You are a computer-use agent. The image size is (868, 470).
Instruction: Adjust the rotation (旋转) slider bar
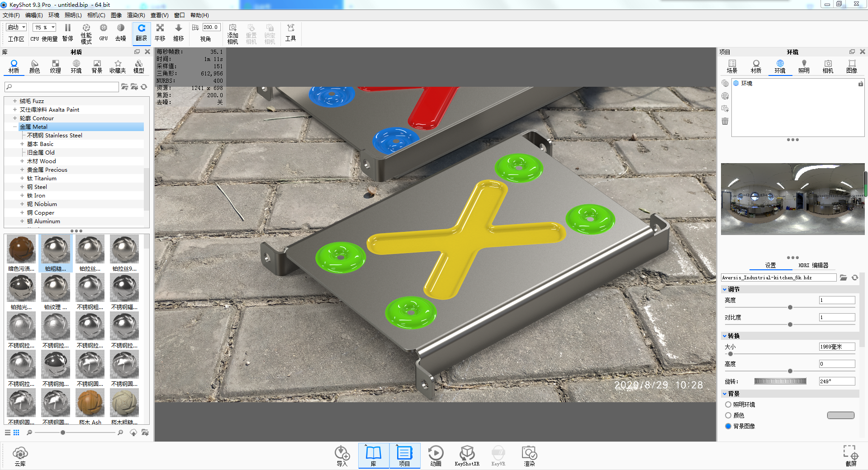pos(780,381)
